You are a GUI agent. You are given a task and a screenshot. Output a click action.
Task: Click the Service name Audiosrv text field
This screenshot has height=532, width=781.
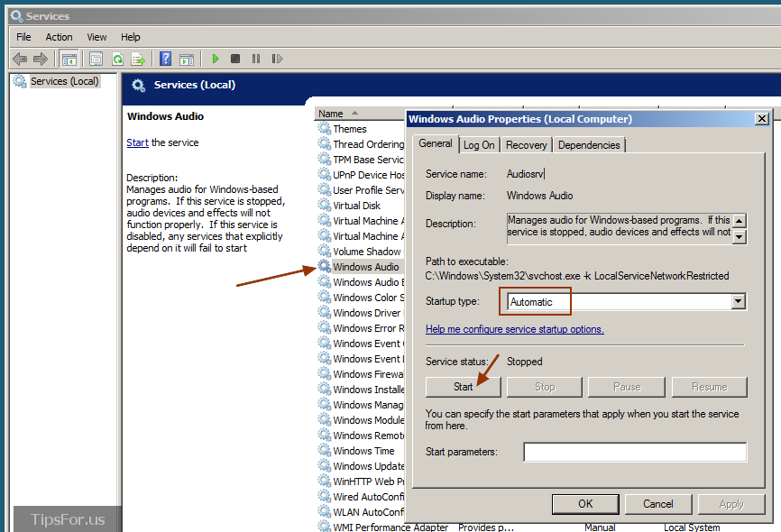click(526, 174)
